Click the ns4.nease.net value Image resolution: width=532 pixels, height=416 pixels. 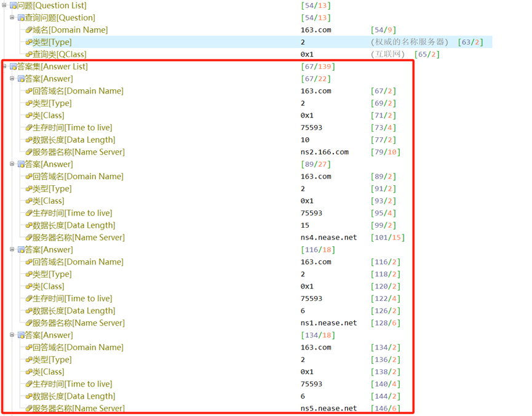tap(329, 238)
